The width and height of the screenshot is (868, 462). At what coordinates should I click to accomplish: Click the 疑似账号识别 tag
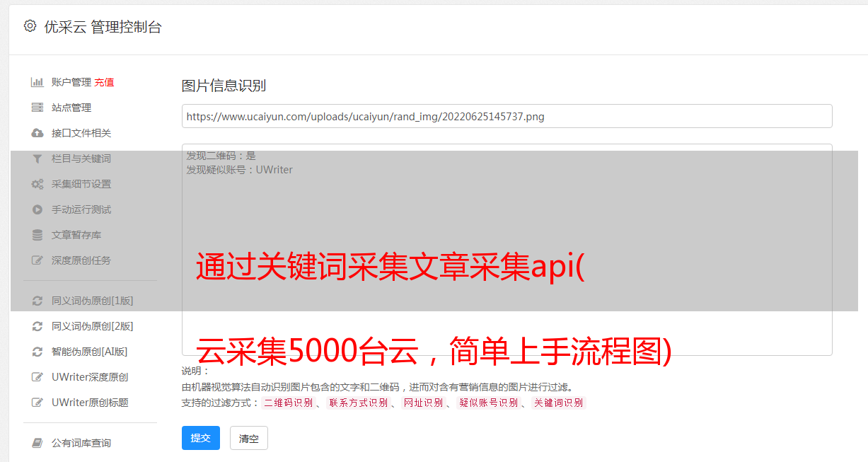pyautogui.click(x=489, y=403)
